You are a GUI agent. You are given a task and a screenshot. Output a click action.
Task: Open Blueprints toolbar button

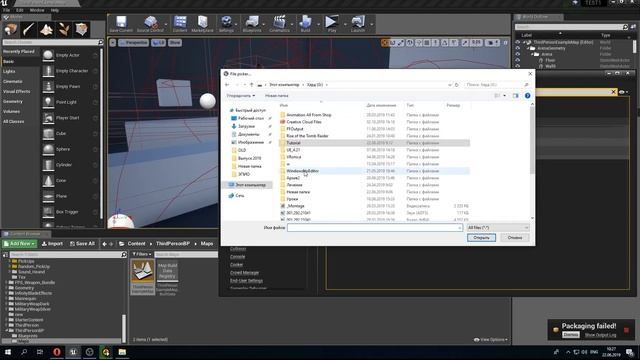click(252, 24)
